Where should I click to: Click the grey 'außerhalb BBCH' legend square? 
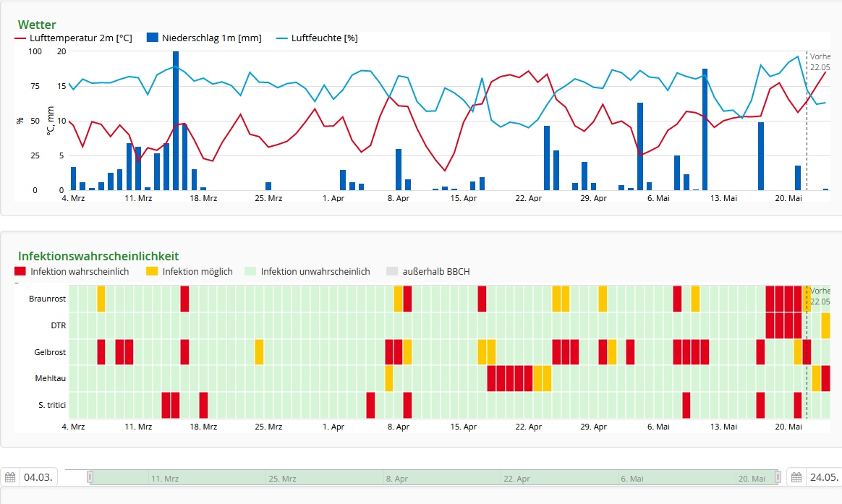[x=392, y=271]
